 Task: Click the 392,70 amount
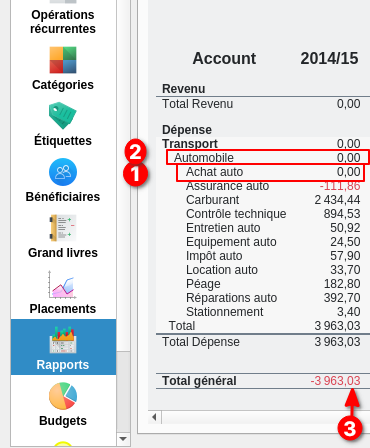tap(342, 298)
